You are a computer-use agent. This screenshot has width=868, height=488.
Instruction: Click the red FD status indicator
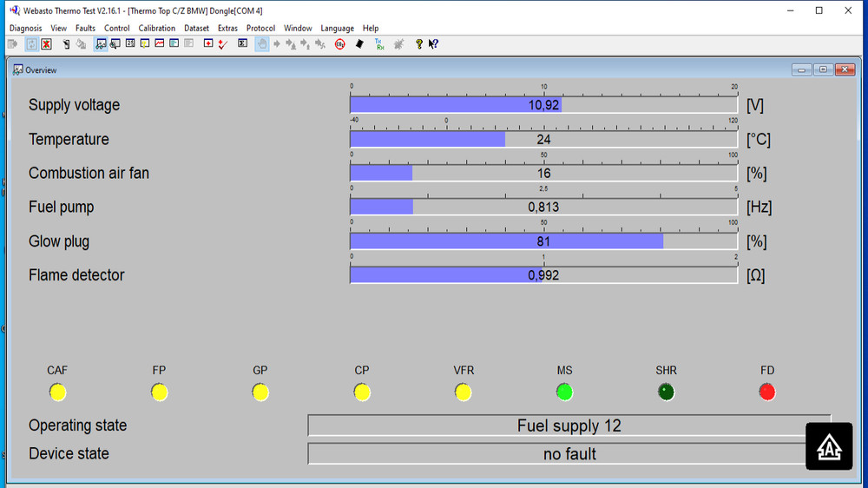click(767, 392)
